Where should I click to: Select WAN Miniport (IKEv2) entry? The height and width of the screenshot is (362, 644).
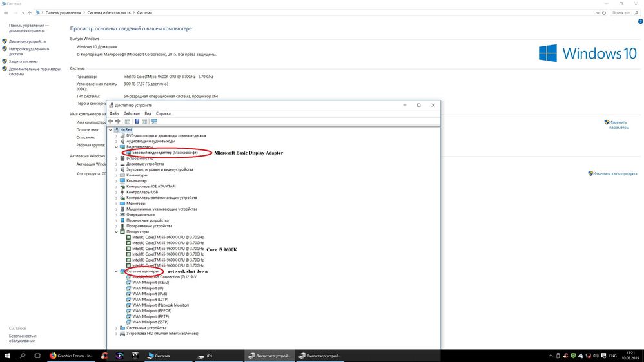tap(150, 282)
